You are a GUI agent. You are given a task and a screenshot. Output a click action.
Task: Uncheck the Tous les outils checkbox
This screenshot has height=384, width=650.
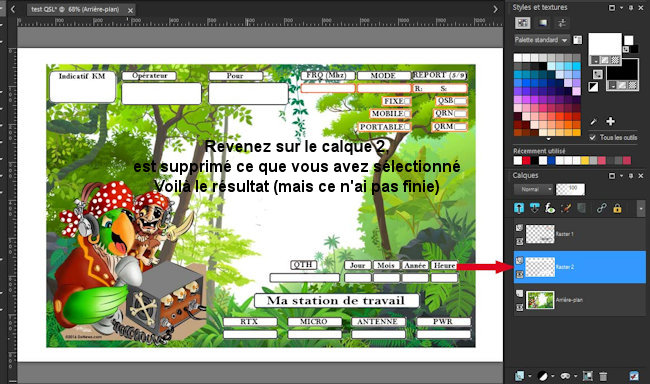pyautogui.click(x=593, y=137)
